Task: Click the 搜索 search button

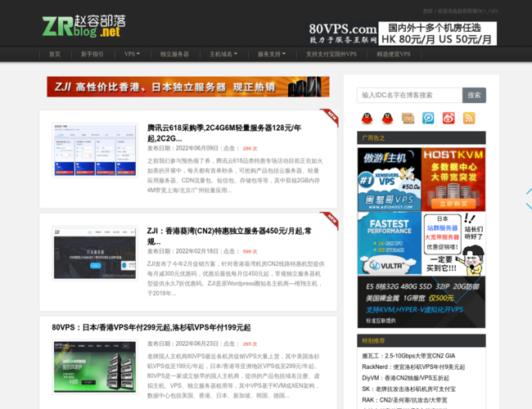Action: (x=474, y=95)
